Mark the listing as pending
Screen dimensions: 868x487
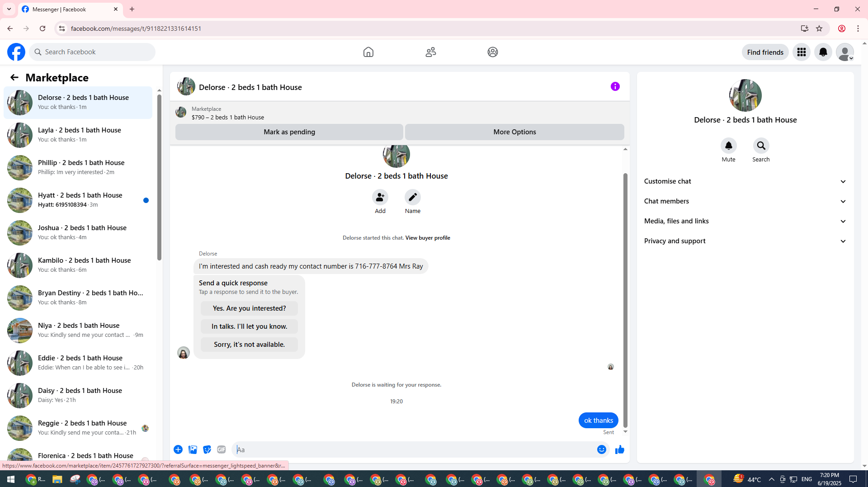(289, 132)
